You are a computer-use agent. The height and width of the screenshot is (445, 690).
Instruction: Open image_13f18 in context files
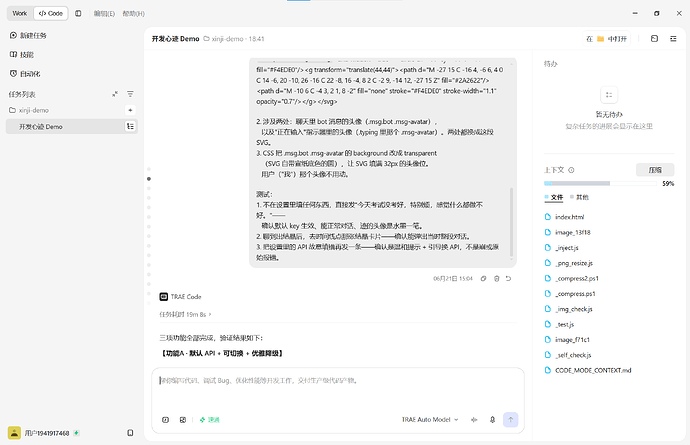click(x=568, y=232)
